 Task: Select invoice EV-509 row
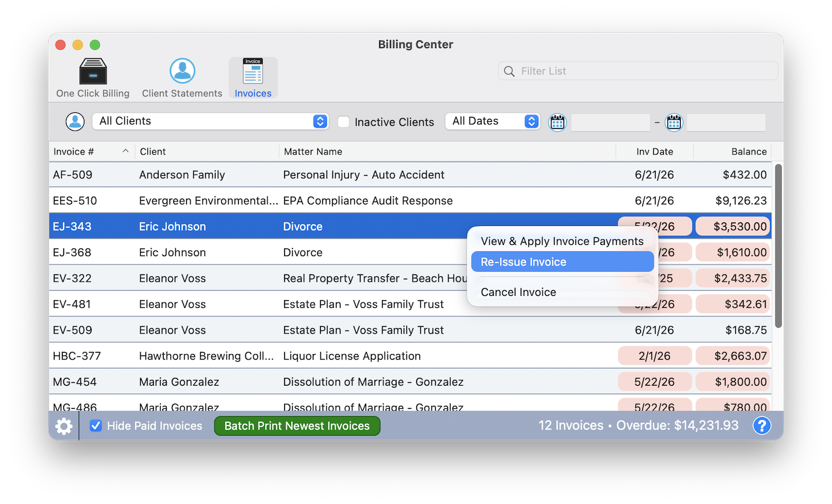410,330
